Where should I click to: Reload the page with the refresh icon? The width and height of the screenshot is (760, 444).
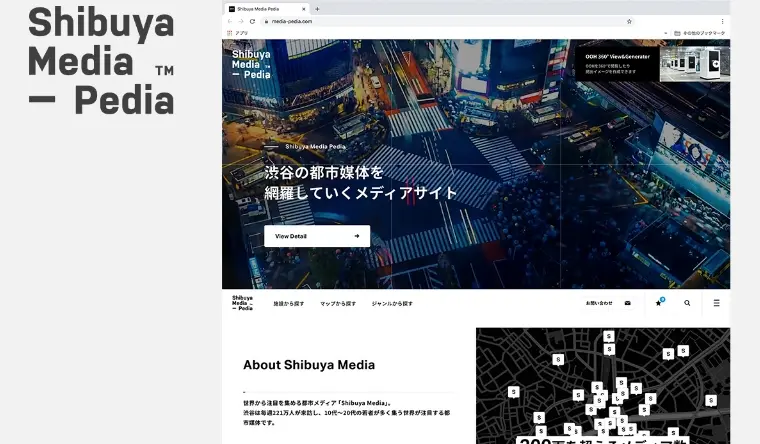252,21
